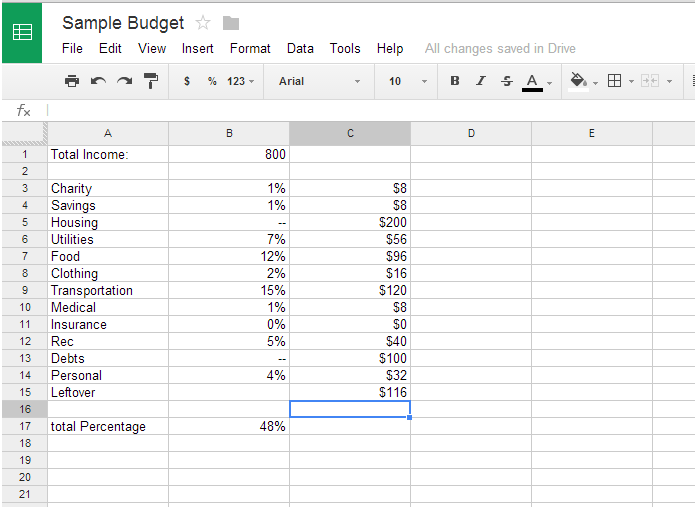Click the green Sheets home icon
Screen dimensions: 695x507
click(x=22, y=32)
